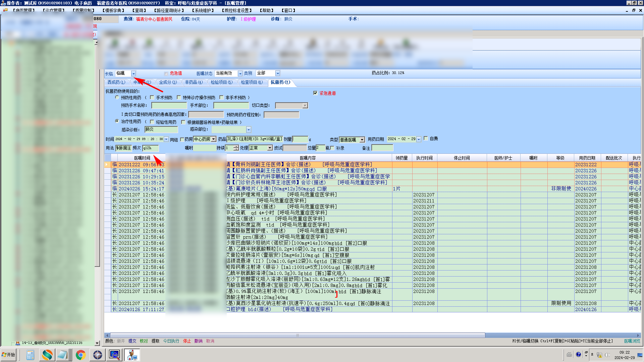
Task: Open the 长临 order type dropdown
Action: [133, 73]
